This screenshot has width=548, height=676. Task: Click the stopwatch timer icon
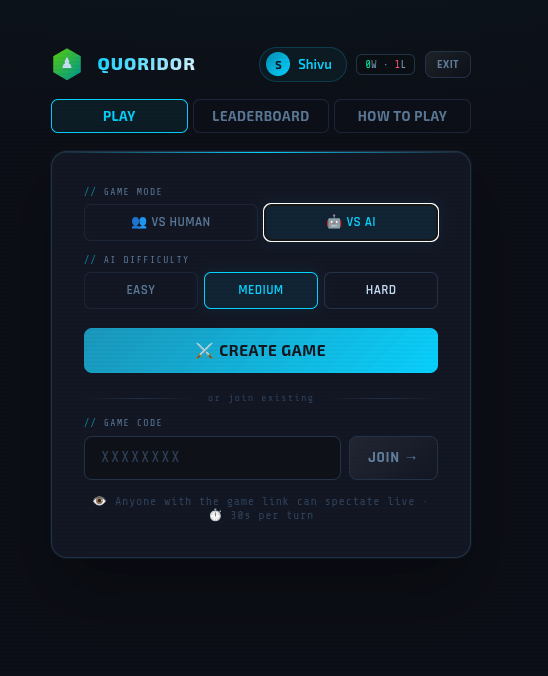click(216, 515)
